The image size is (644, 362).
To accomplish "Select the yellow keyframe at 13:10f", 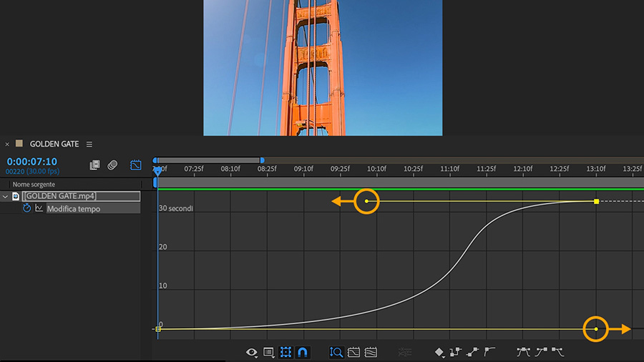I will coord(596,202).
